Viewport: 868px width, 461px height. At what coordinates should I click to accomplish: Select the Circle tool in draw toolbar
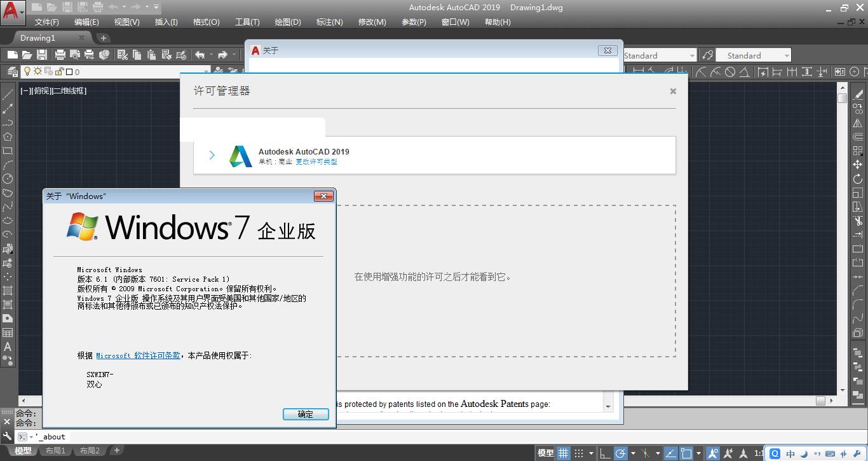[x=8, y=179]
